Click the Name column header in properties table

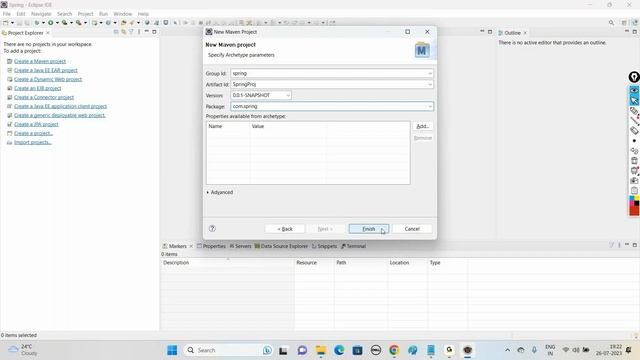(228, 126)
